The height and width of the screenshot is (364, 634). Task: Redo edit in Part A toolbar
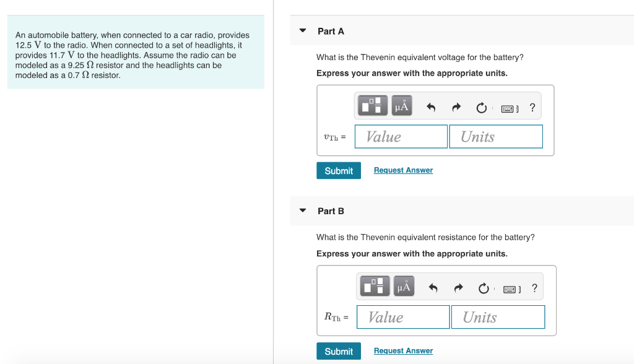(456, 107)
